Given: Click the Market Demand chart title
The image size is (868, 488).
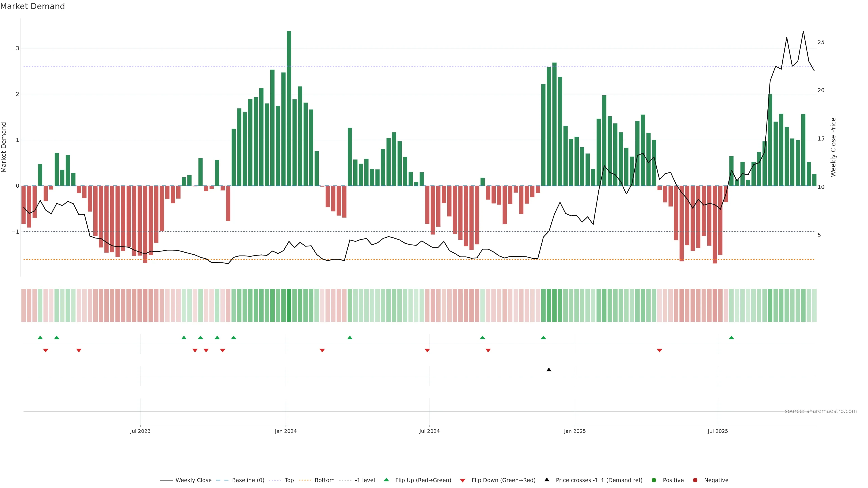Looking at the screenshot, I should click(32, 6).
